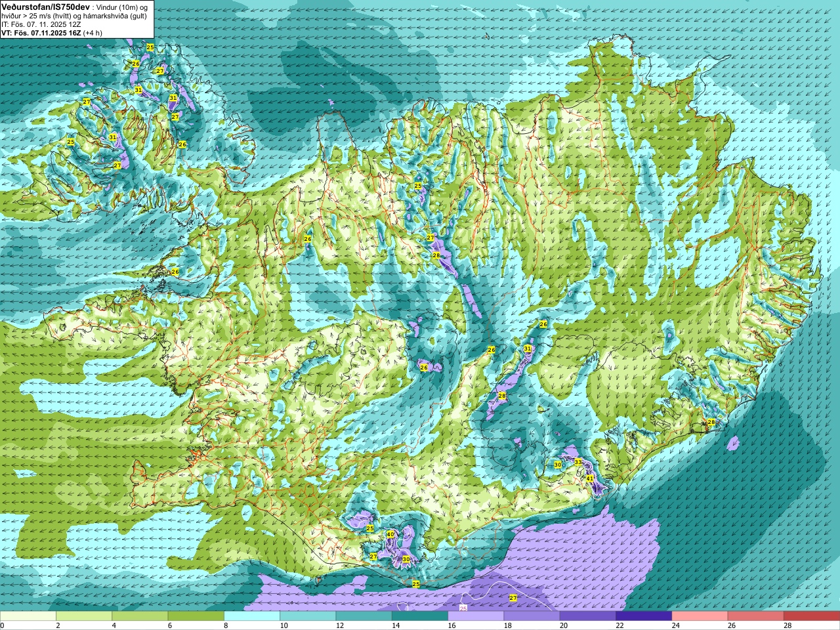The height and width of the screenshot is (630, 840).
Task: Click the 22–24 m/s dark indigo legend swatch
Action: coord(644,616)
